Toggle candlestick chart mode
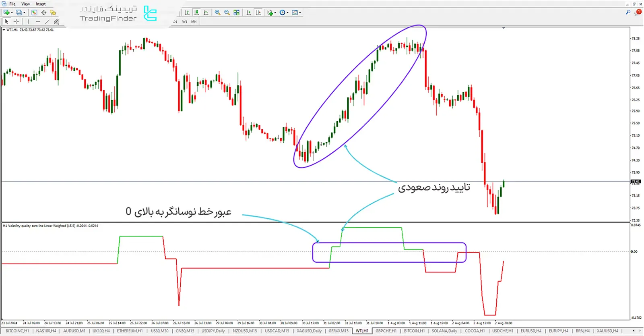 pyautogui.click(x=196, y=12)
